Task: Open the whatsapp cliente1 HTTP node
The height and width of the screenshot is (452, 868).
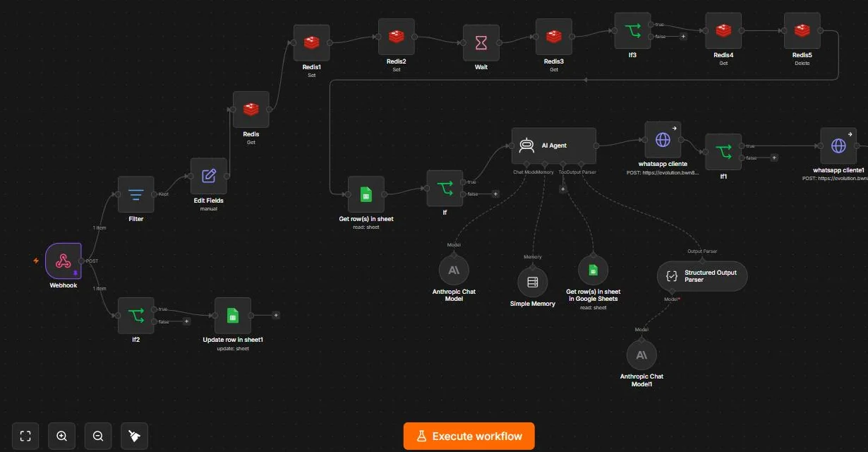Action: (x=838, y=145)
